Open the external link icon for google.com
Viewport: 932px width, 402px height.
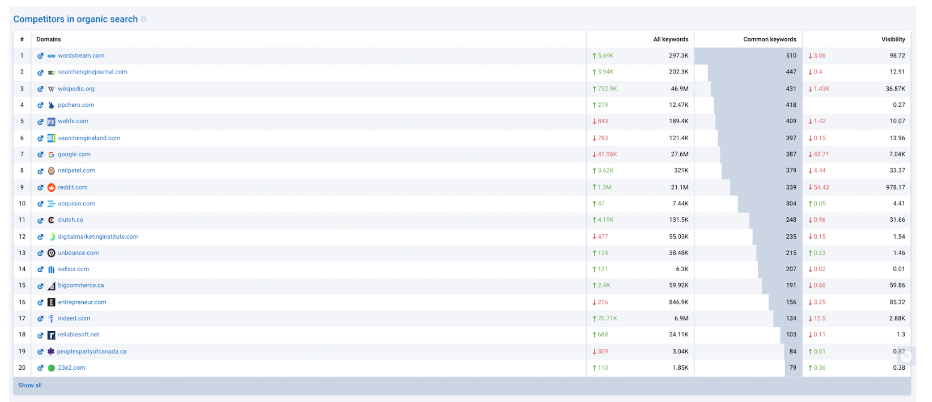[x=40, y=154]
